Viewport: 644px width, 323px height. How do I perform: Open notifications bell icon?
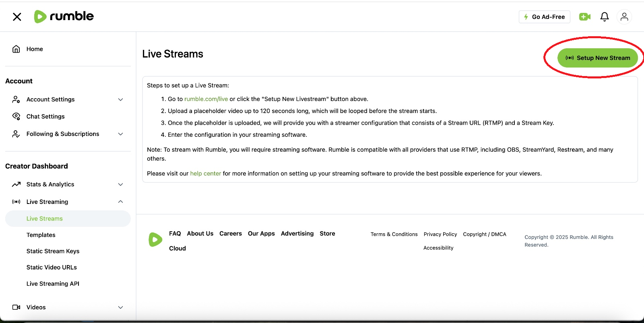[604, 16]
